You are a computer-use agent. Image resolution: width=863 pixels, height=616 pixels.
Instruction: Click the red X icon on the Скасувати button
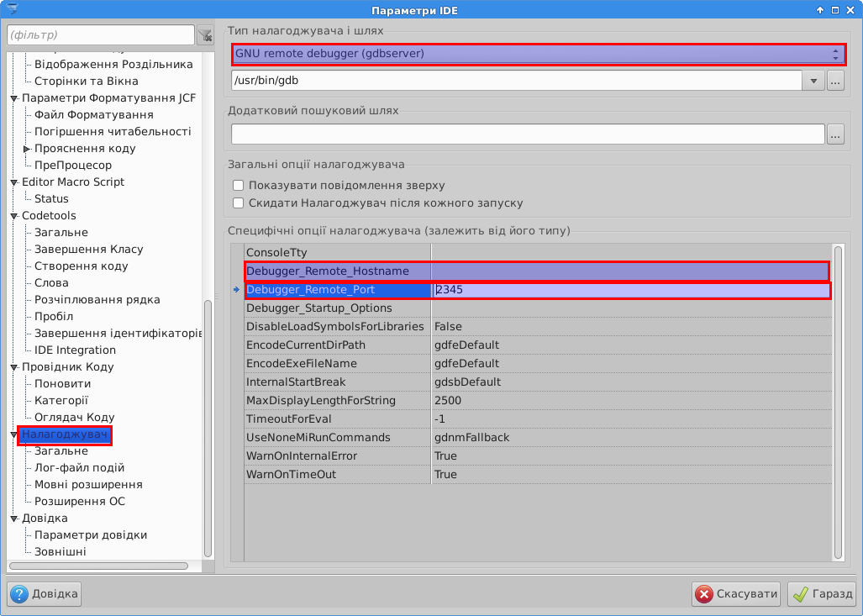[703, 594]
